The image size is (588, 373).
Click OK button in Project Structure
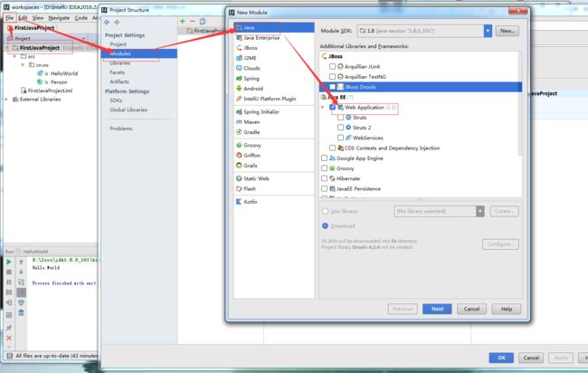pos(501,358)
